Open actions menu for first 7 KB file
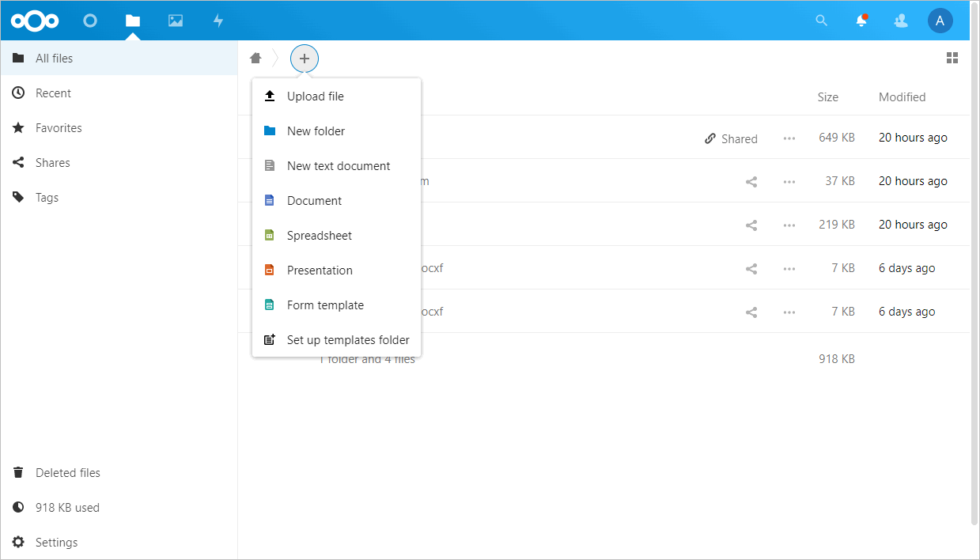The image size is (980, 560). (789, 268)
